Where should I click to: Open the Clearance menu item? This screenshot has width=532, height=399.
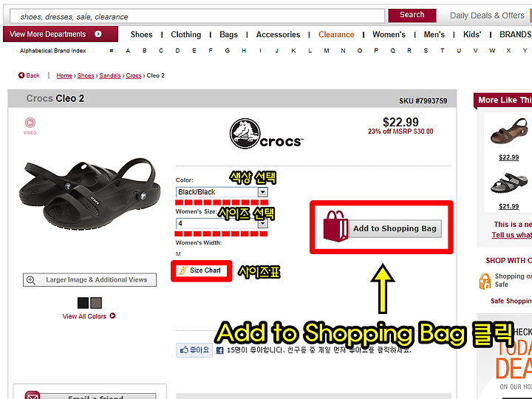tap(336, 35)
